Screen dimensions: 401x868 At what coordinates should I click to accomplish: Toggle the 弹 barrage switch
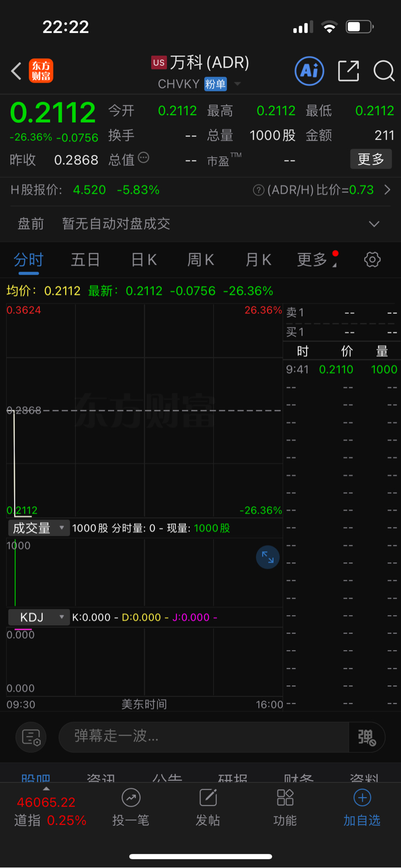367,737
